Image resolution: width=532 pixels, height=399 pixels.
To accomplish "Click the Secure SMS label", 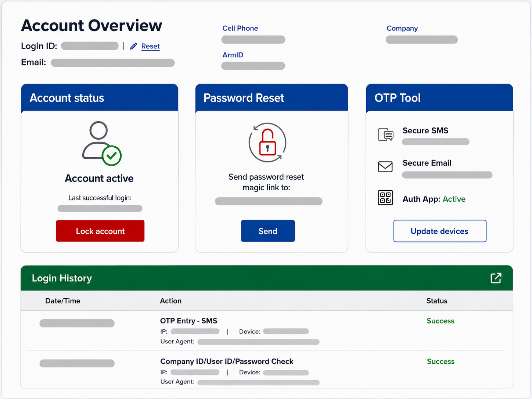I will coord(425,131).
